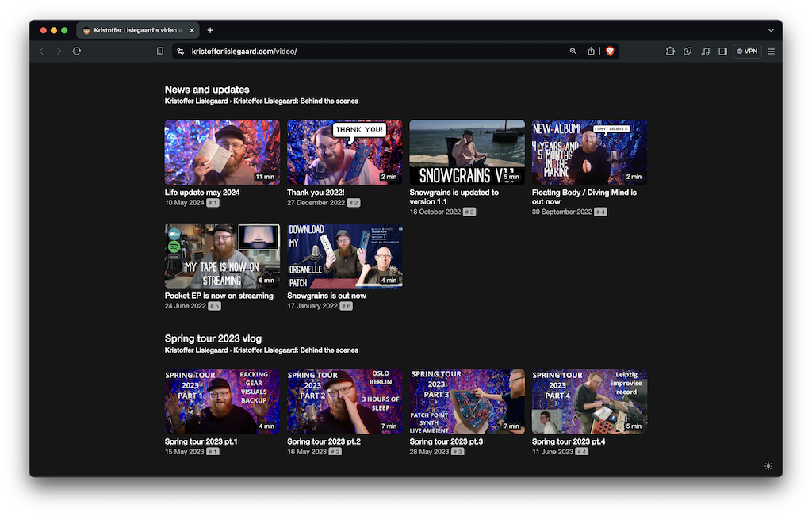Reload the page with the refresh icon
This screenshot has width=812, height=516.
[x=77, y=51]
